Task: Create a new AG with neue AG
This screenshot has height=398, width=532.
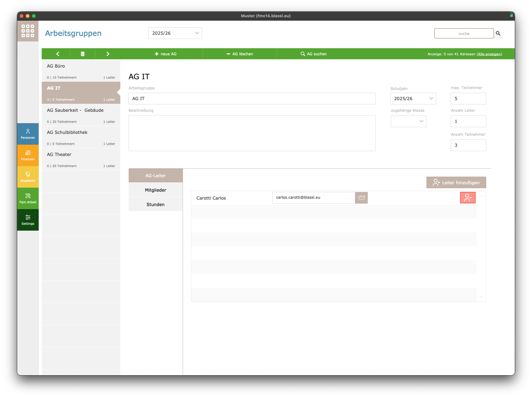Action: pyautogui.click(x=166, y=54)
